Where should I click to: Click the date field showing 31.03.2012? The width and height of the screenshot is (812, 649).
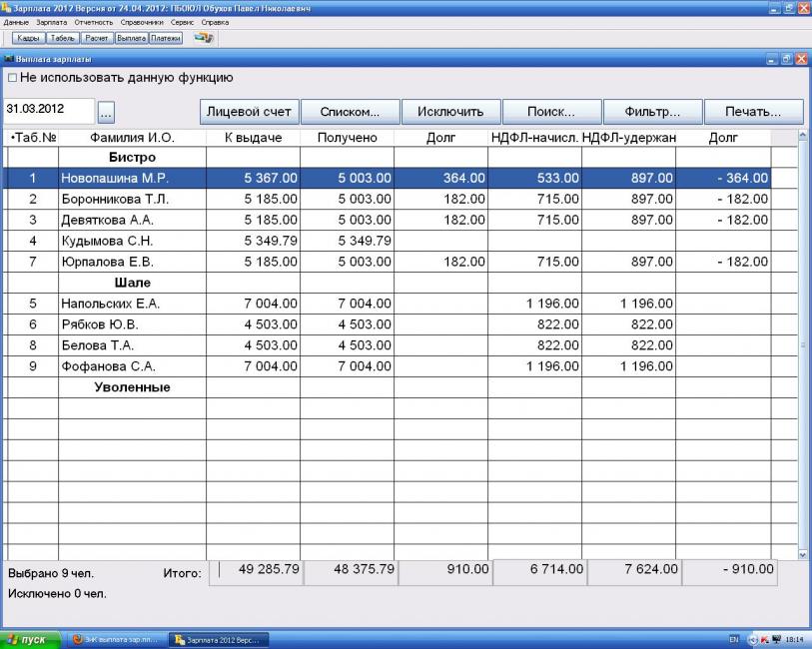[49, 109]
